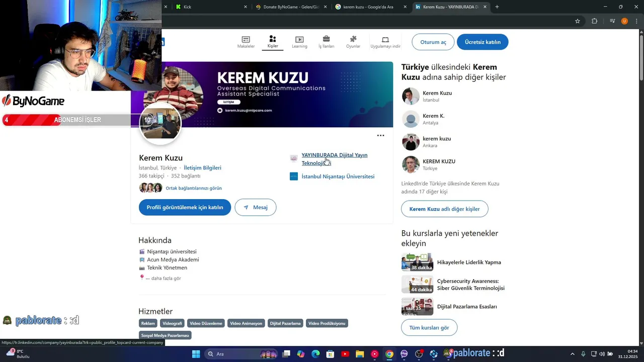Screen dimensions: 644x362
Task: Click the Video Prodüksiyonu service tag
Action: 327,323
